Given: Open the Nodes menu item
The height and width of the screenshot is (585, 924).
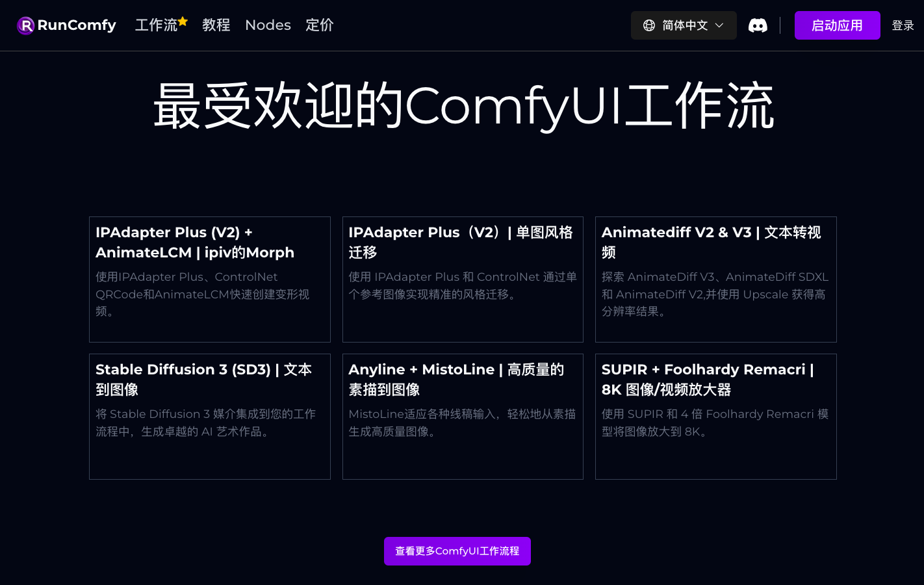Looking at the screenshot, I should click(x=268, y=25).
